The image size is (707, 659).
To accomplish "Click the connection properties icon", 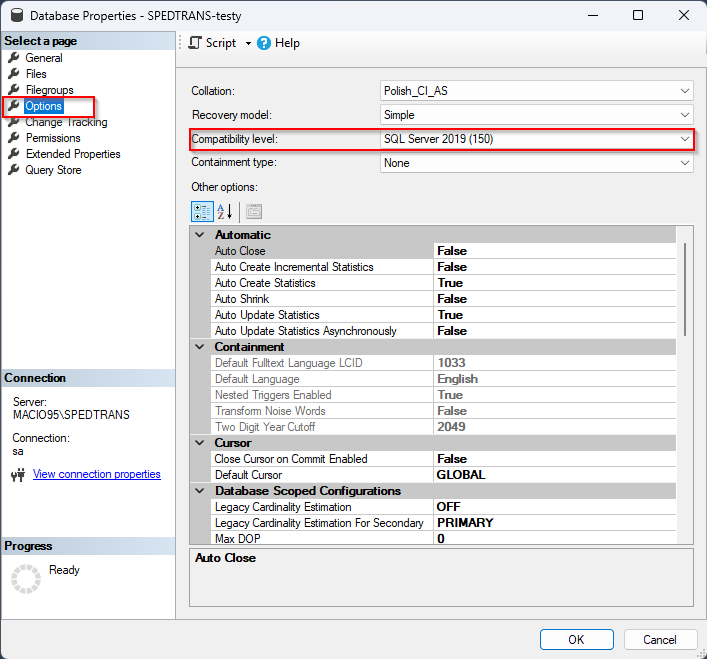I will pyautogui.click(x=17, y=475).
